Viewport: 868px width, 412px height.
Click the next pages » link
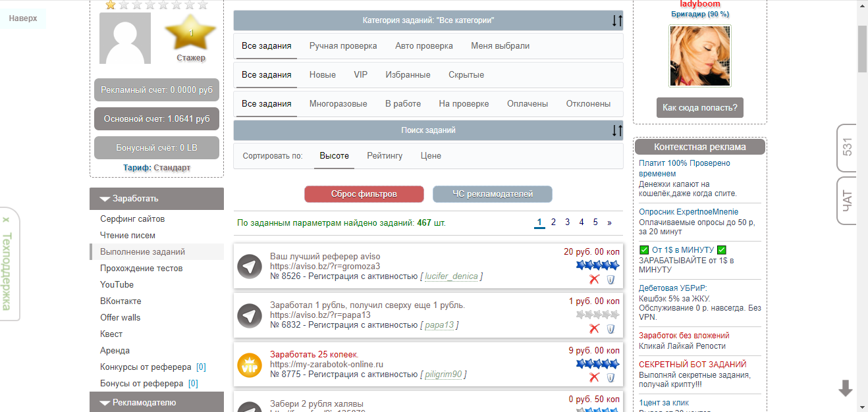(x=609, y=222)
